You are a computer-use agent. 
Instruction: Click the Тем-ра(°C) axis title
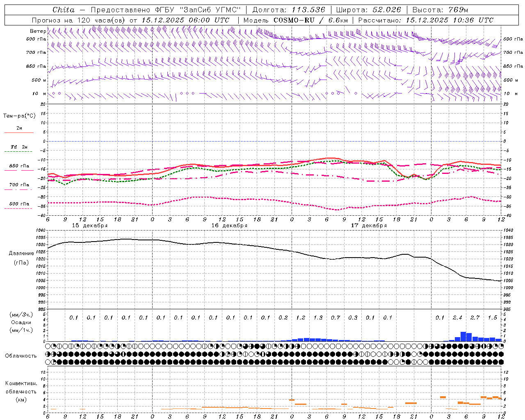pyautogui.click(x=19, y=116)
